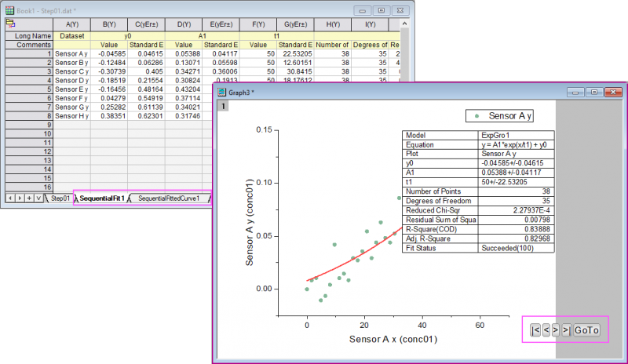Screen dimensions: 628x364
Task: Select the SequentialFit1 sheet tab
Action: tap(100, 198)
